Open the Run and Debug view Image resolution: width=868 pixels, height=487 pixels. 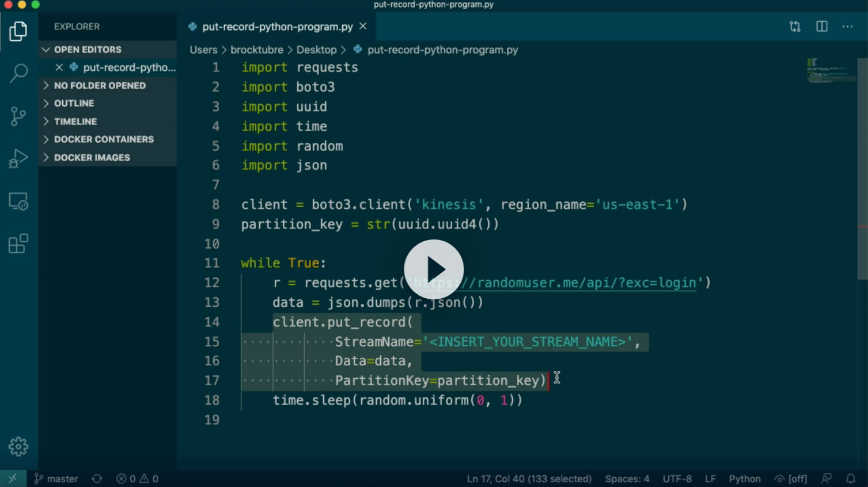tap(18, 158)
